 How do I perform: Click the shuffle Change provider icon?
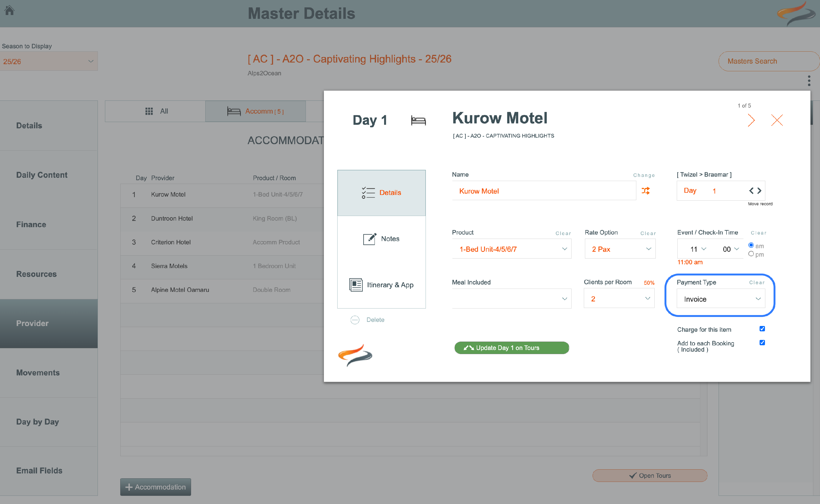pos(646,191)
